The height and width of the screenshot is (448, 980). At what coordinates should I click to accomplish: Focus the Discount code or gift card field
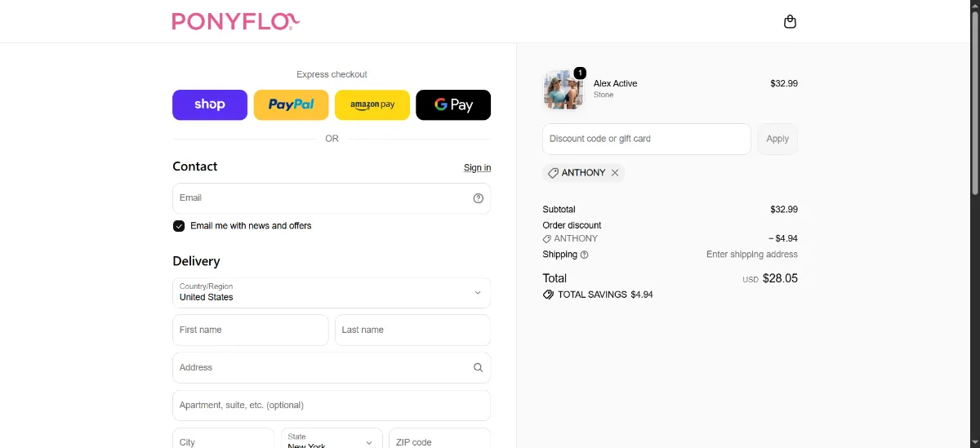tap(647, 139)
